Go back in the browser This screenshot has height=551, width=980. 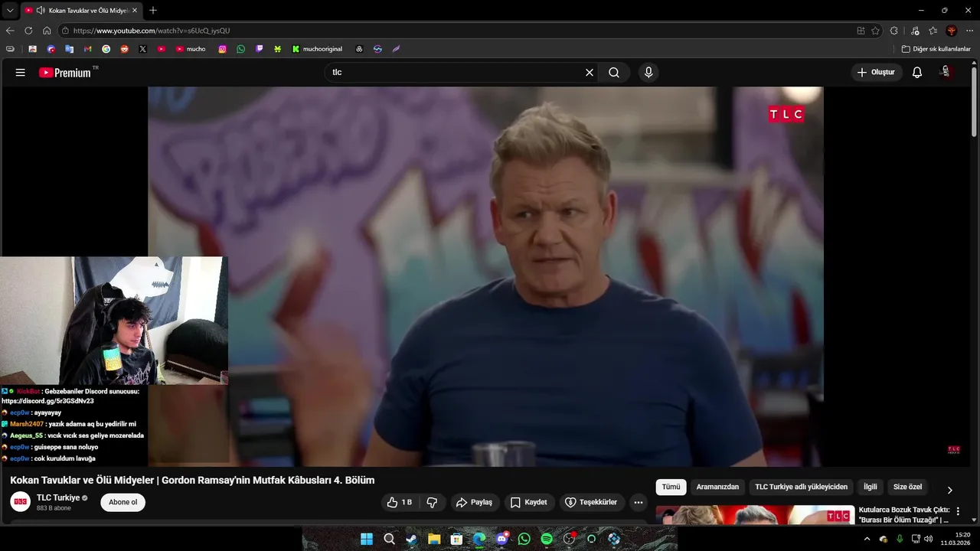pyautogui.click(x=10, y=31)
